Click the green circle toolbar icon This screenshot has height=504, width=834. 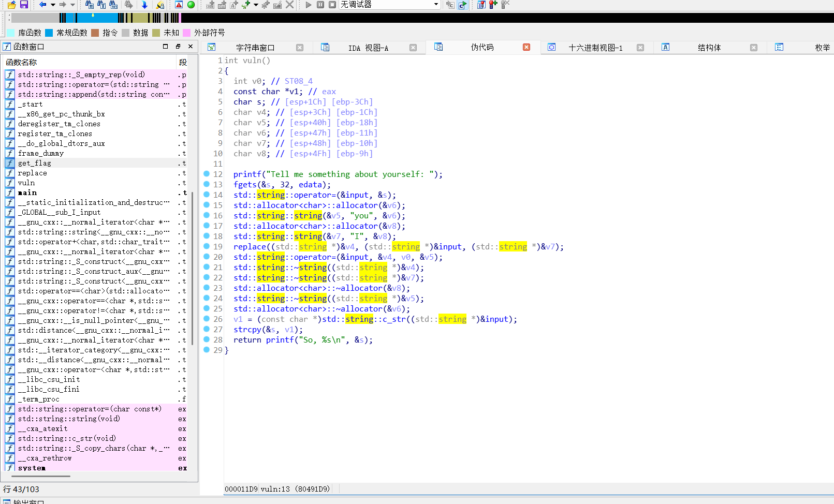(191, 5)
